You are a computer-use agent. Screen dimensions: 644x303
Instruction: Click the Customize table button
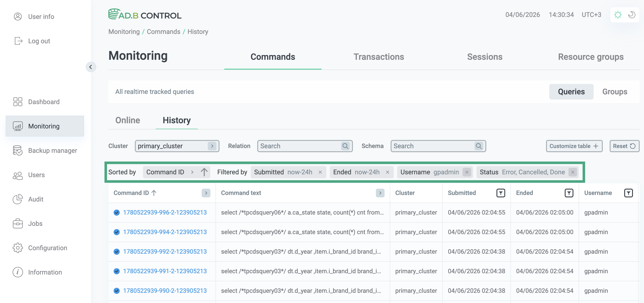point(574,146)
